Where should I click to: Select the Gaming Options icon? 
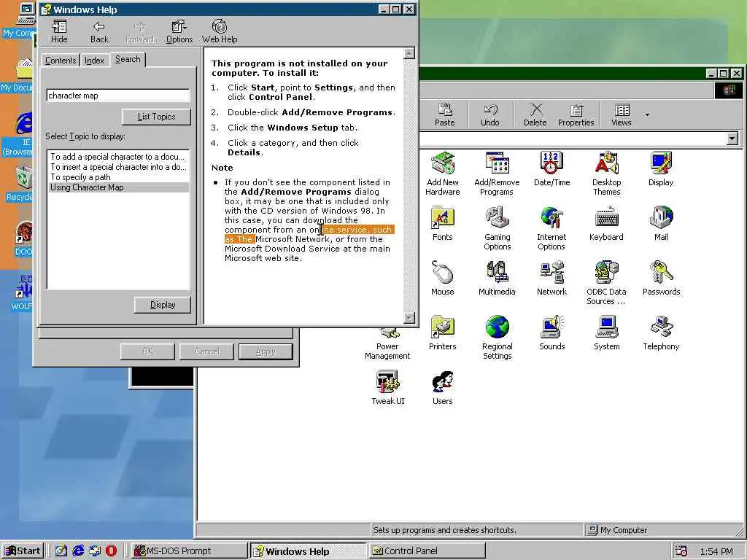coord(497,228)
